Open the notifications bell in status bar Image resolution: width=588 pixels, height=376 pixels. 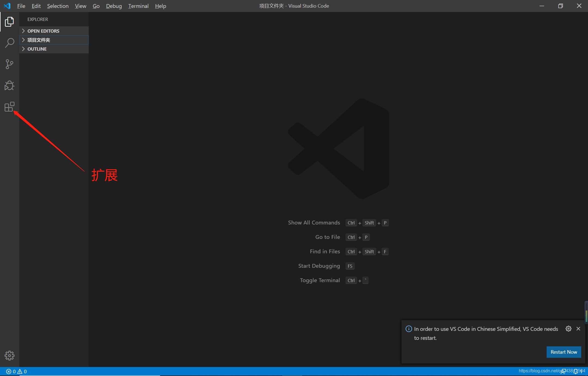(x=575, y=371)
